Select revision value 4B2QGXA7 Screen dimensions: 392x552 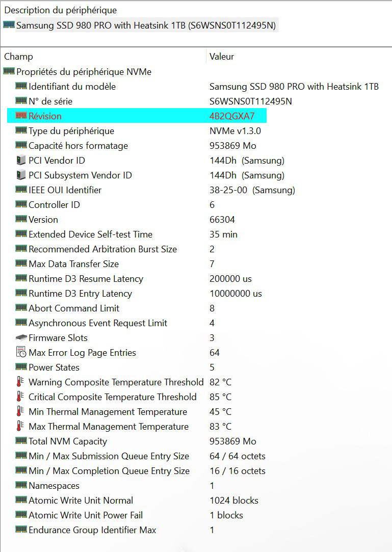tap(232, 116)
